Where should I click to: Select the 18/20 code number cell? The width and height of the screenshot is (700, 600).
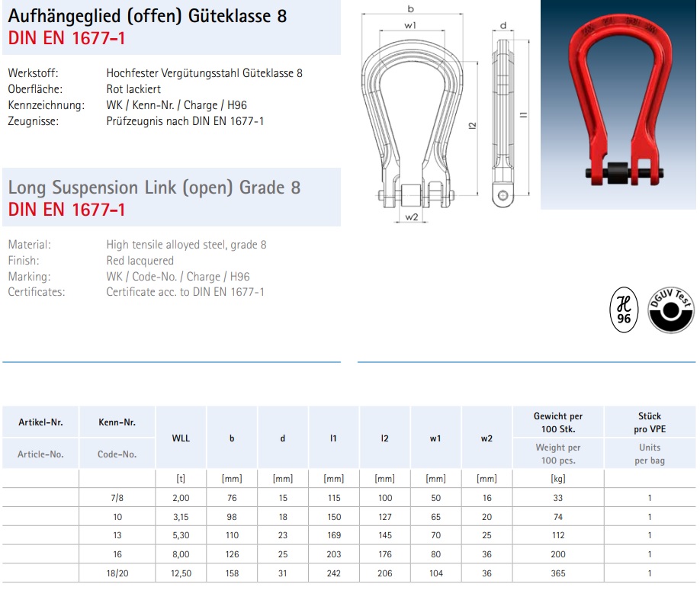pyautogui.click(x=117, y=574)
